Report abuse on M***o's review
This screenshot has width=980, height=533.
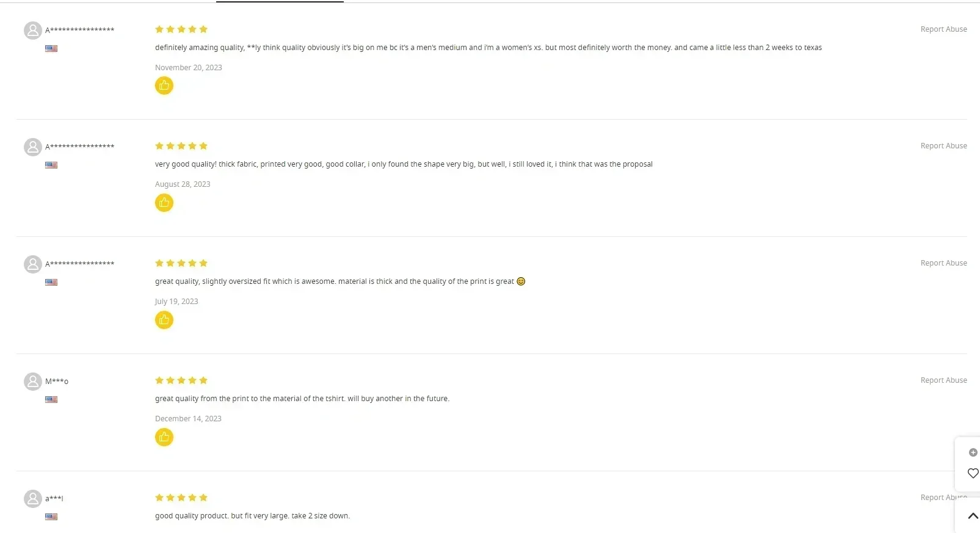coord(943,380)
